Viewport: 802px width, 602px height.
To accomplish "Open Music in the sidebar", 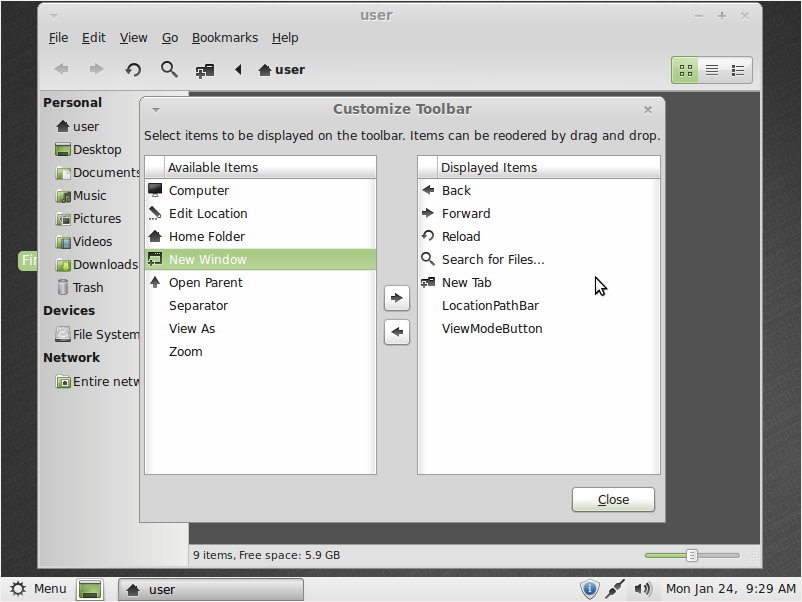I will (x=81, y=195).
